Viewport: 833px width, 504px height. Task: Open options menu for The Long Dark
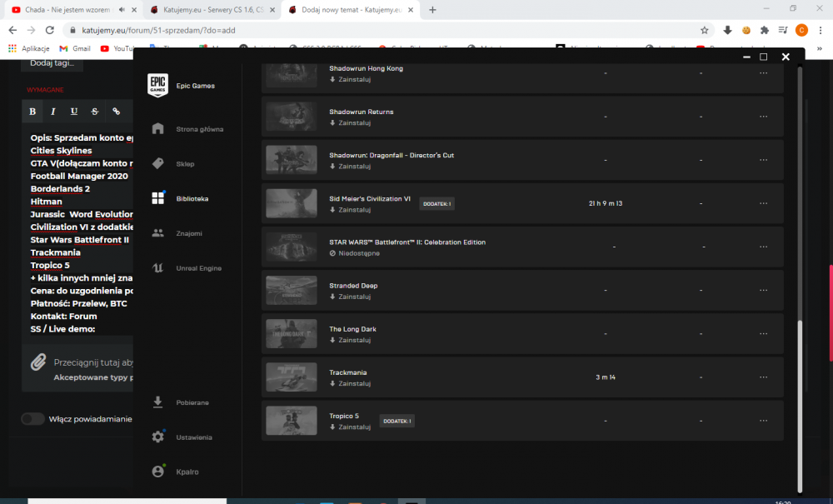pos(763,333)
